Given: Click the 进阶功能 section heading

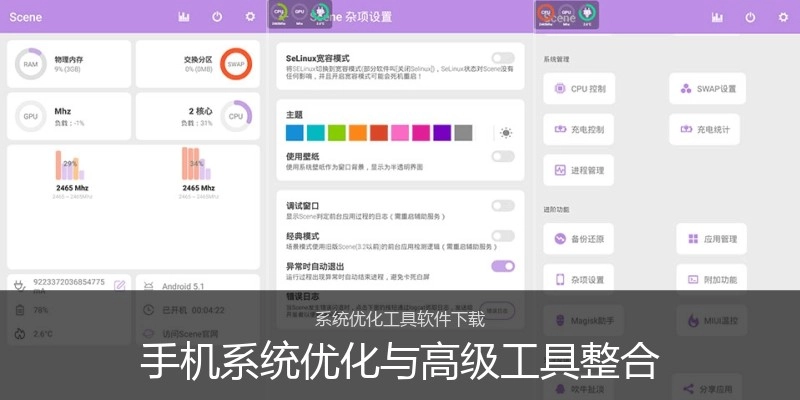Looking at the screenshot, I should (556, 209).
